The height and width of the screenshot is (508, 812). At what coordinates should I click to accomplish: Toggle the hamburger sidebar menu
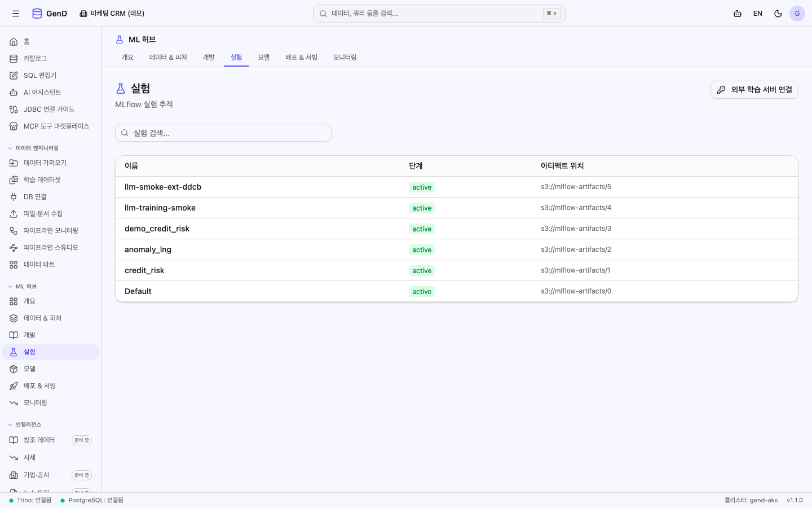coord(16,14)
